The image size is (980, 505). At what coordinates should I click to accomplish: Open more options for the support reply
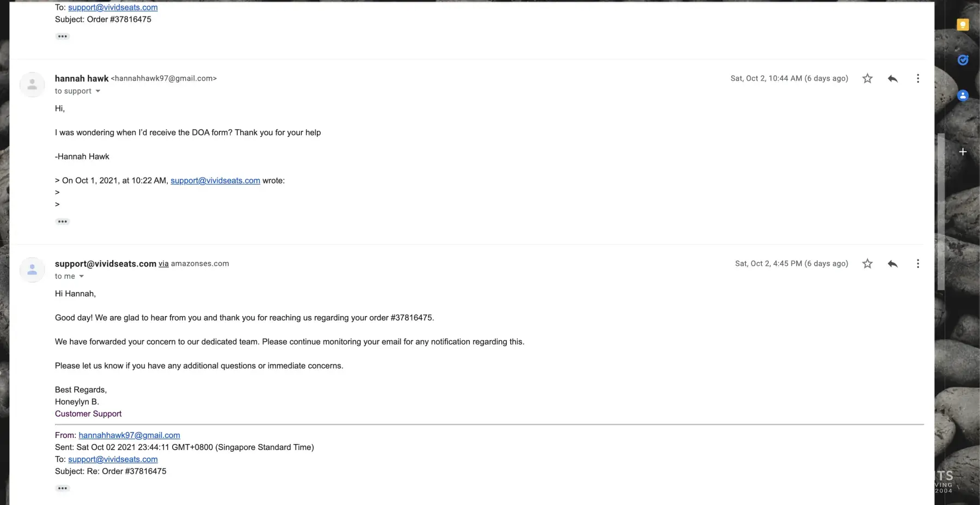click(x=918, y=264)
